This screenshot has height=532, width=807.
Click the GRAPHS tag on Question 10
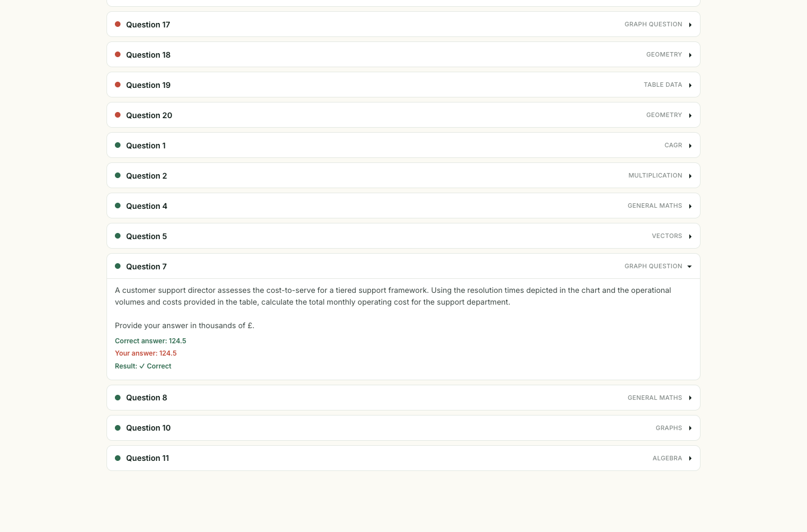pos(669,428)
